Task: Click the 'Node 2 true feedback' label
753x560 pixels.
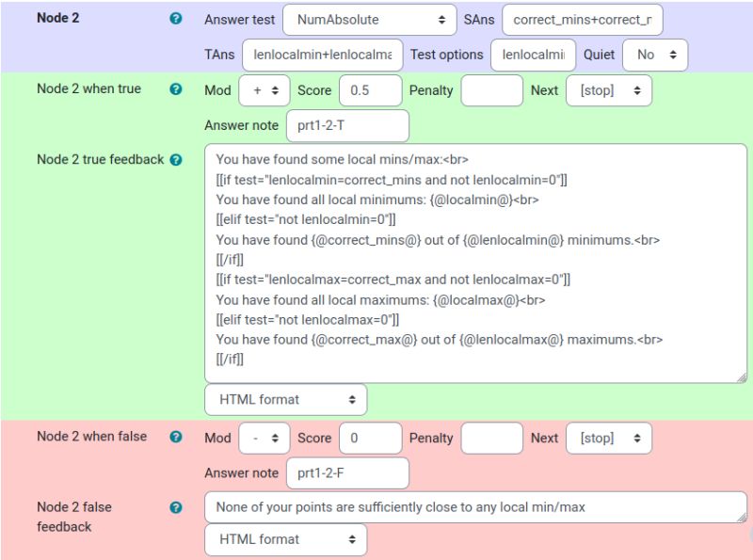Action: pos(101,159)
